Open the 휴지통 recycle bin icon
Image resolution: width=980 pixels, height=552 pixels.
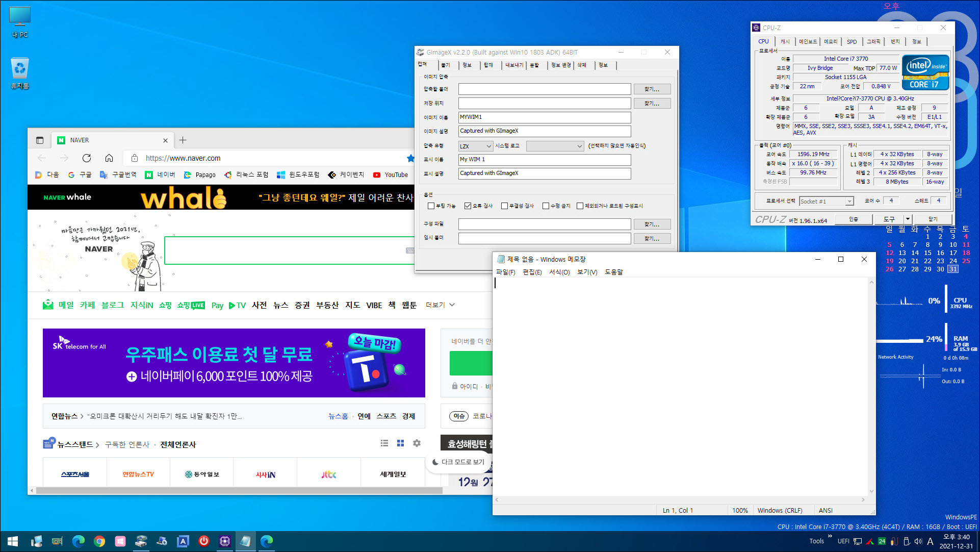click(x=20, y=73)
